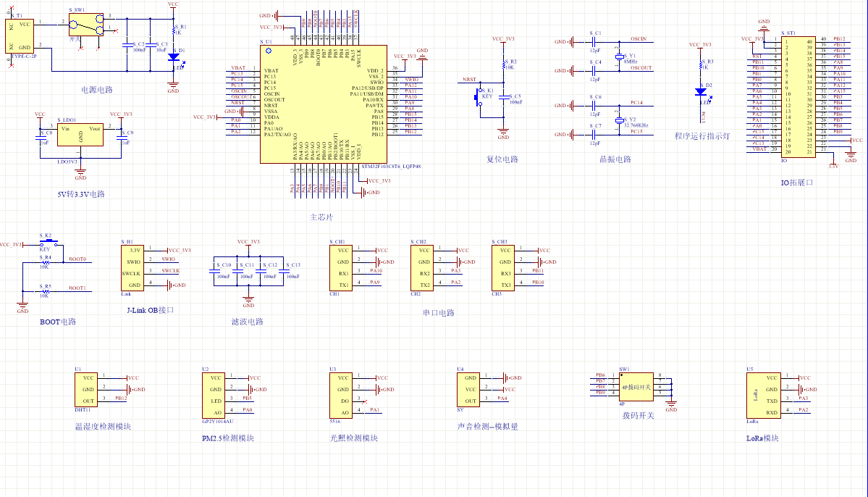This screenshot has height=497, width=868.
Task: Click the NRST net label in reset circuit
Action: [469, 79]
